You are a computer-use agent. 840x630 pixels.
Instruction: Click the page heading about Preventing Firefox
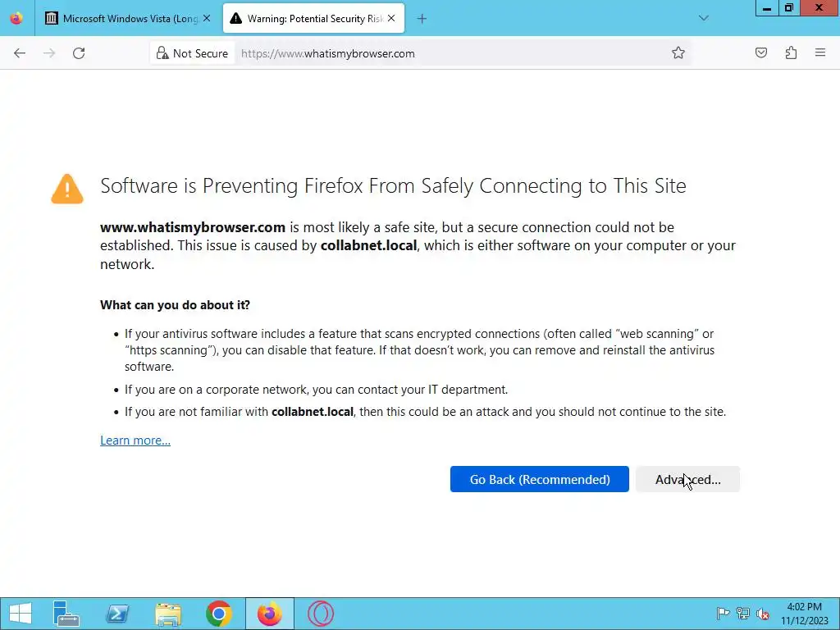tap(393, 186)
